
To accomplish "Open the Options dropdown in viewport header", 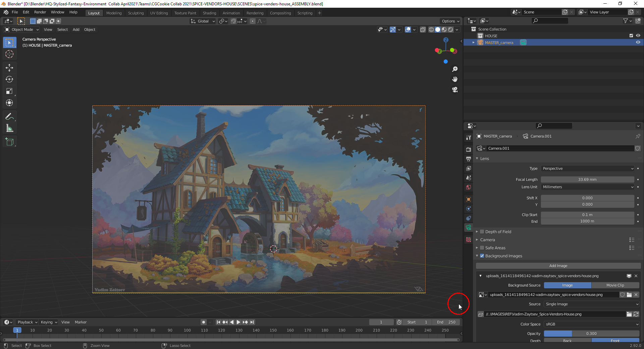I will coord(450,21).
